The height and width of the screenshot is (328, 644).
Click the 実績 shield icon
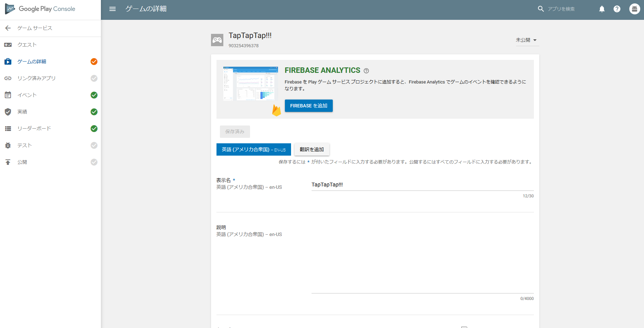(8, 112)
